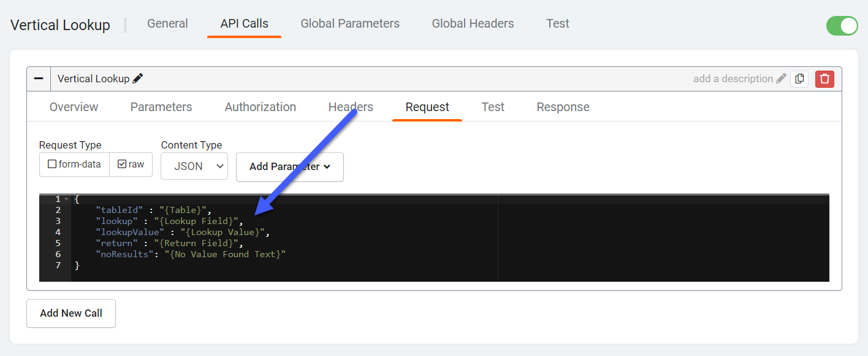Go to the top-level Test tab

[558, 23]
